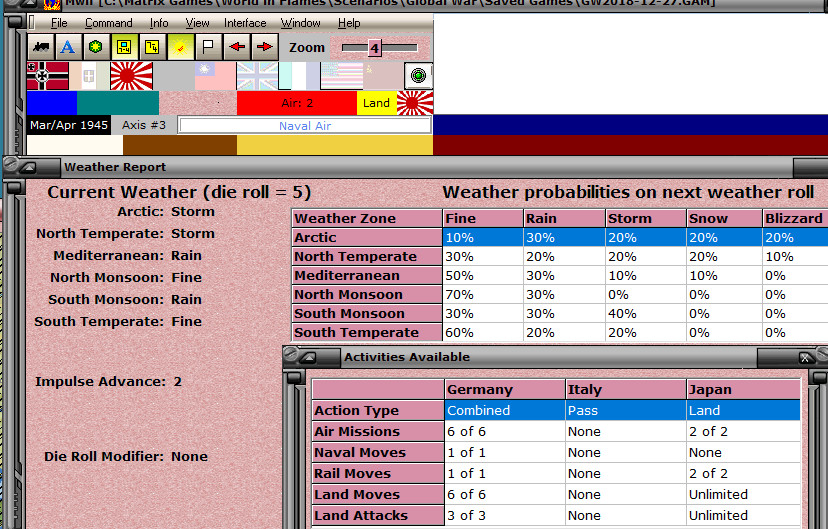This screenshot has width=828, height=529.
Task: Click the Axis #3 impulse label
Action: point(144,125)
